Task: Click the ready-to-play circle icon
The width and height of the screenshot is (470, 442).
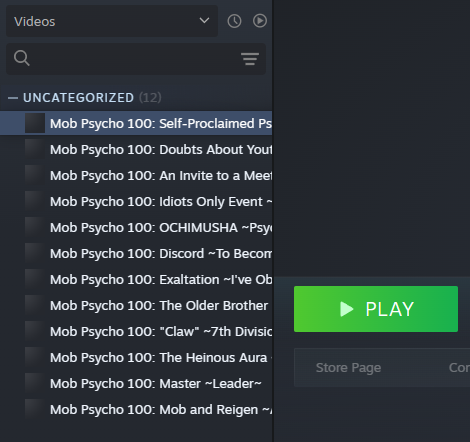Action: pyautogui.click(x=260, y=21)
